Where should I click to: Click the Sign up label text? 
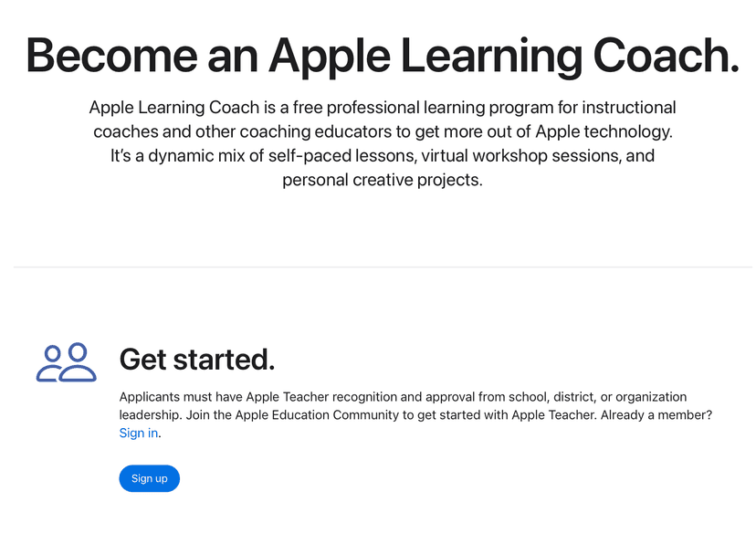(149, 478)
